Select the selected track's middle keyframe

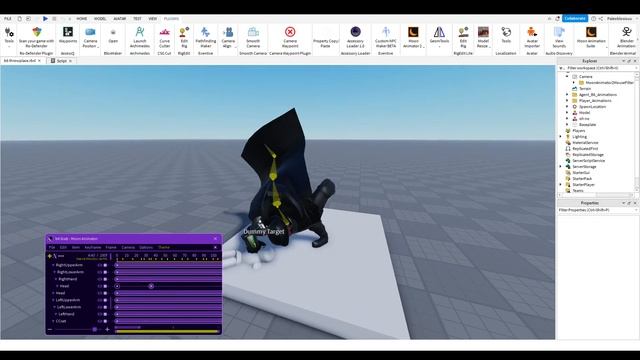coord(151,287)
